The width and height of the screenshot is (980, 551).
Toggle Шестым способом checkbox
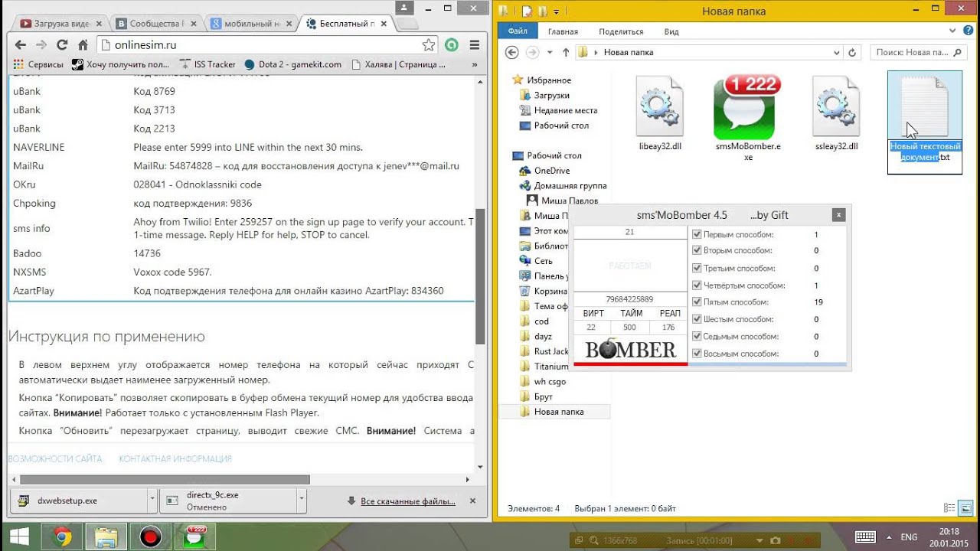click(697, 319)
